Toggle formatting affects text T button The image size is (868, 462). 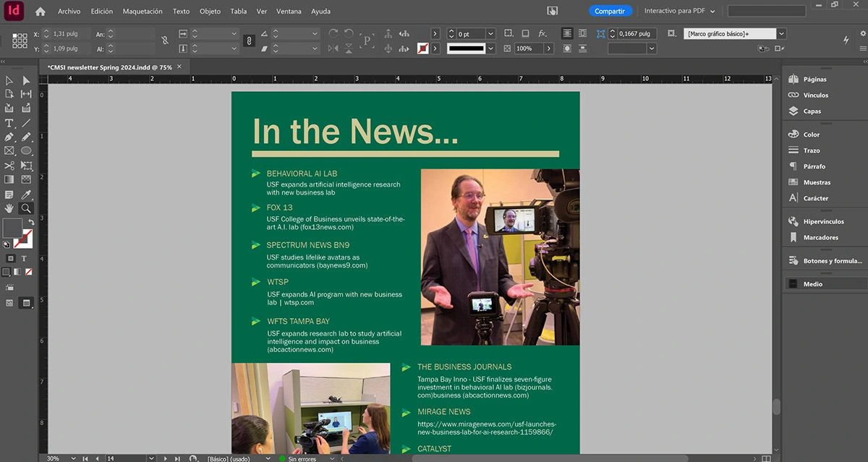coord(24,258)
